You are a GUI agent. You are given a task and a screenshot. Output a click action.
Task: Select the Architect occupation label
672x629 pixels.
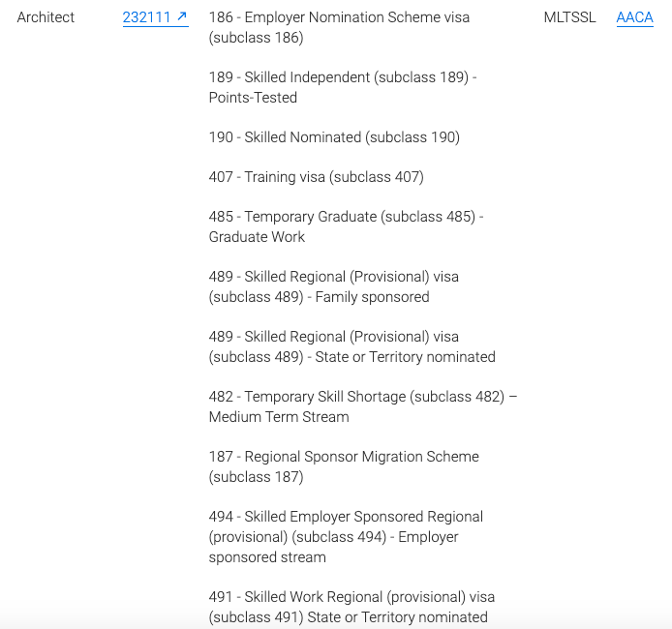[x=46, y=17]
